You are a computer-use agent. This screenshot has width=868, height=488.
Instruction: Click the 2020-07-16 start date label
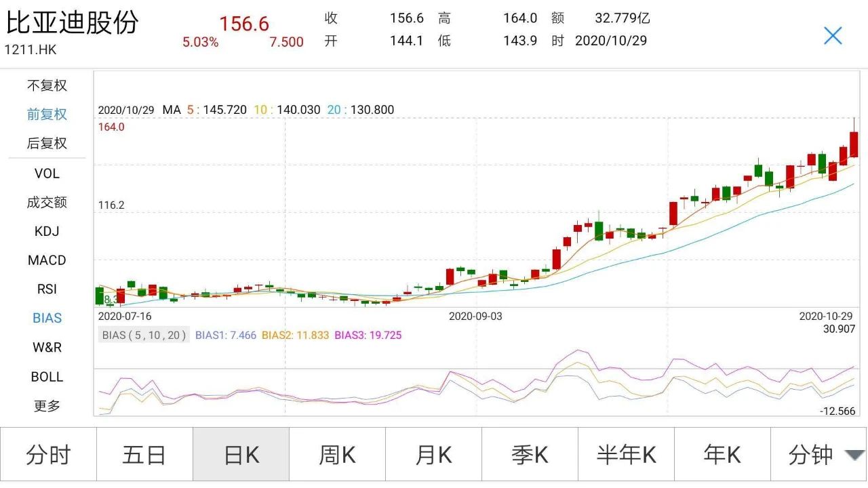125,316
